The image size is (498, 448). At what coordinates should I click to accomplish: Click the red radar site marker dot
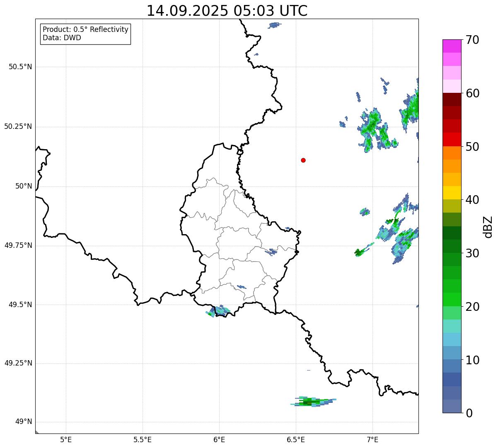point(303,160)
